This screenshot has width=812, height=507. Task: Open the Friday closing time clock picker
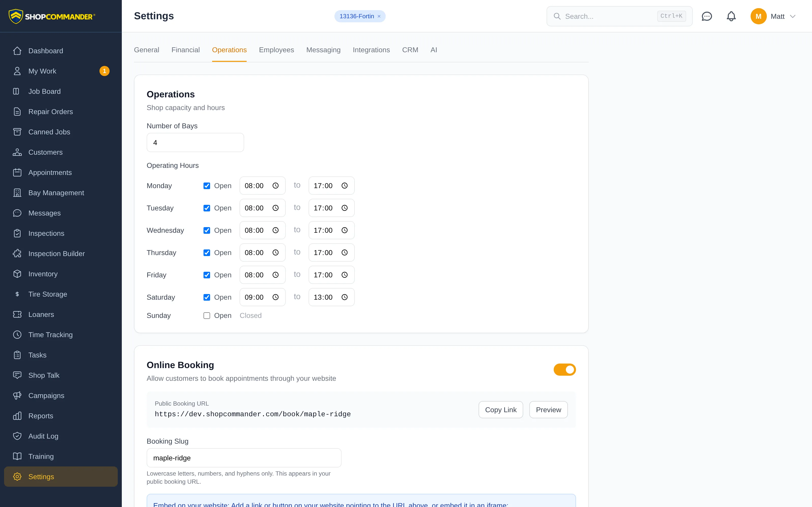(x=345, y=275)
